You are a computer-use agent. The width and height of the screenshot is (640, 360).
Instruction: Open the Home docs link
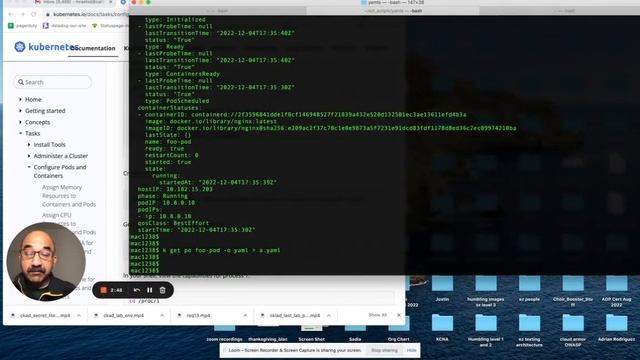point(33,99)
